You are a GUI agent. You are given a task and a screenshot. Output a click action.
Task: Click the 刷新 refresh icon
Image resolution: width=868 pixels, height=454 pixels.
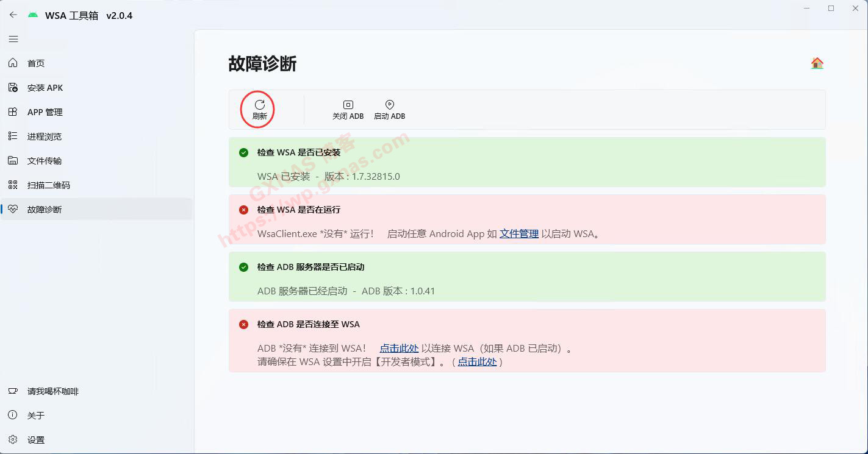(259, 105)
